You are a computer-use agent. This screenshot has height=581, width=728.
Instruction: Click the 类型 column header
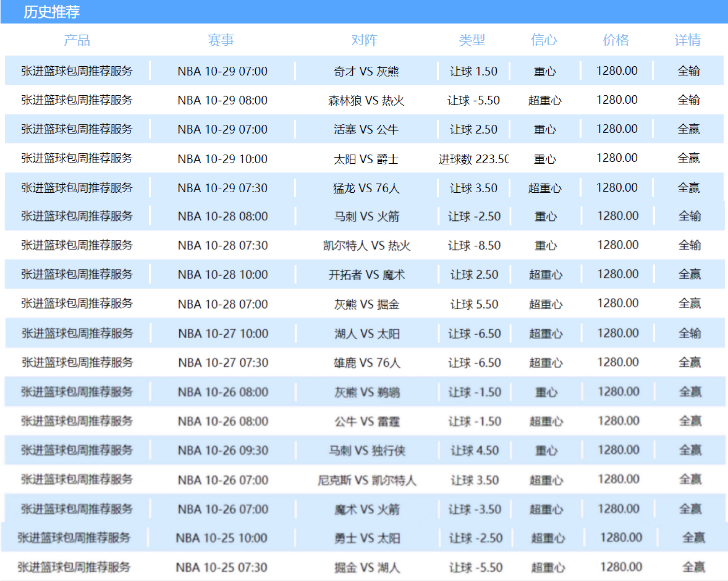[472, 40]
